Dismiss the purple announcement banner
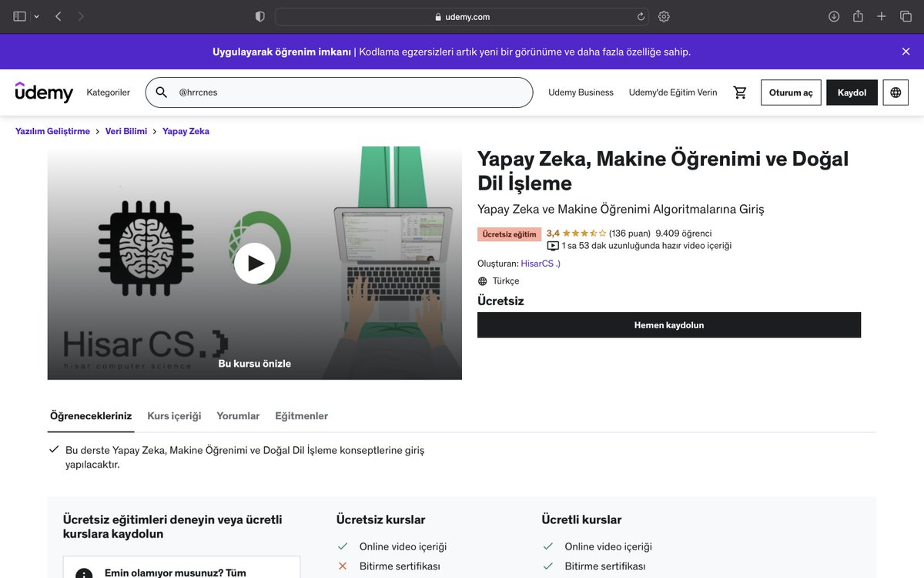The width and height of the screenshot is (924, 578). pyautogui.click(x=906, y=52)
